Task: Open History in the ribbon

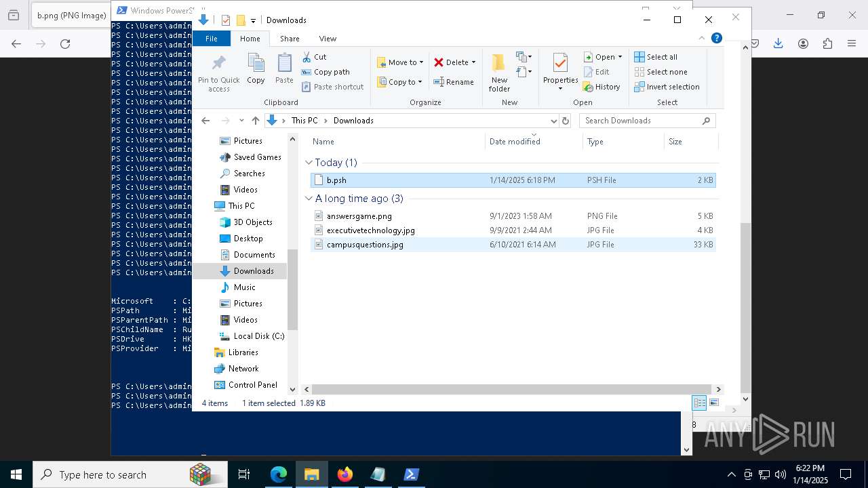Action: tap(602, 87)
